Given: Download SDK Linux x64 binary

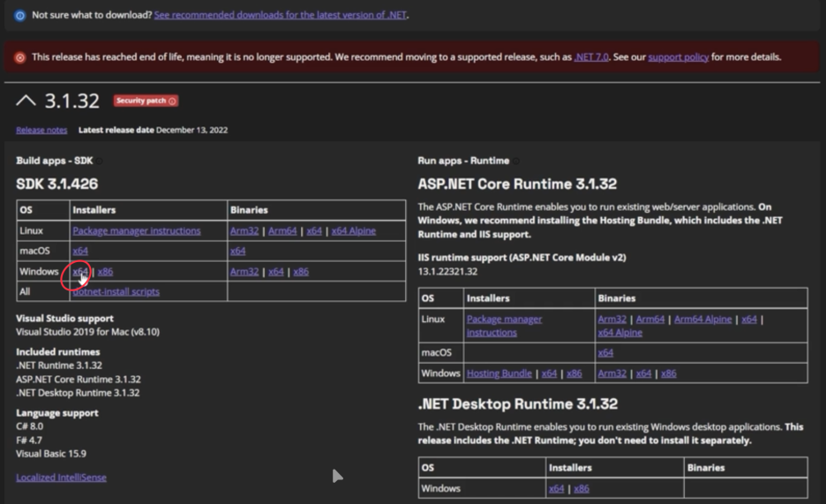Looking at the screenshot, I should tap(314, 230).
